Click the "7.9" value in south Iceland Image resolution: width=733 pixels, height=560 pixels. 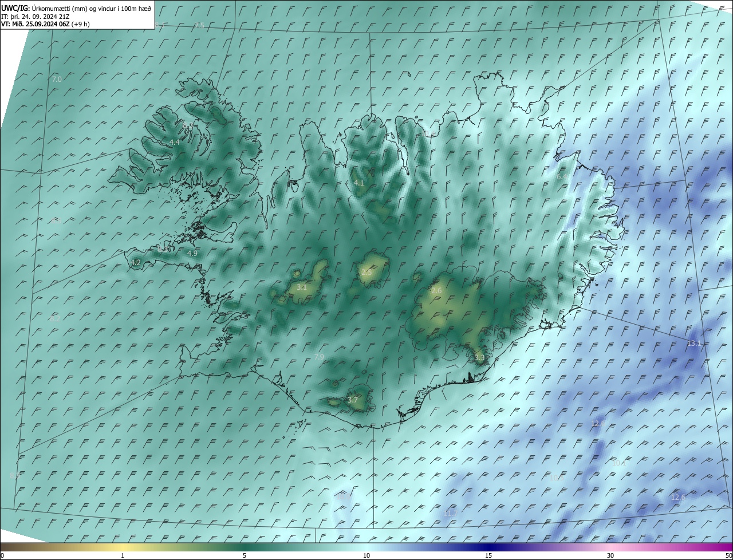(x=320, y=357)
